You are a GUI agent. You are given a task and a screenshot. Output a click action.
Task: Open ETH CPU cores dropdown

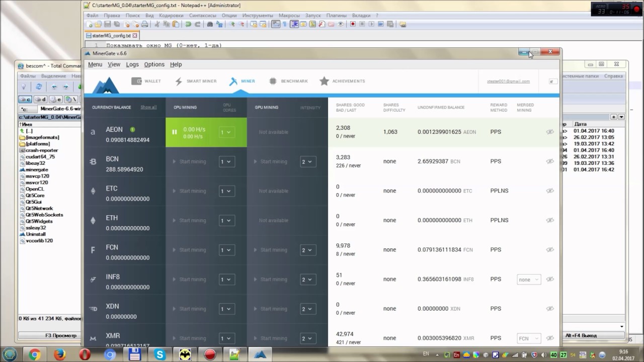pos(227,221)
